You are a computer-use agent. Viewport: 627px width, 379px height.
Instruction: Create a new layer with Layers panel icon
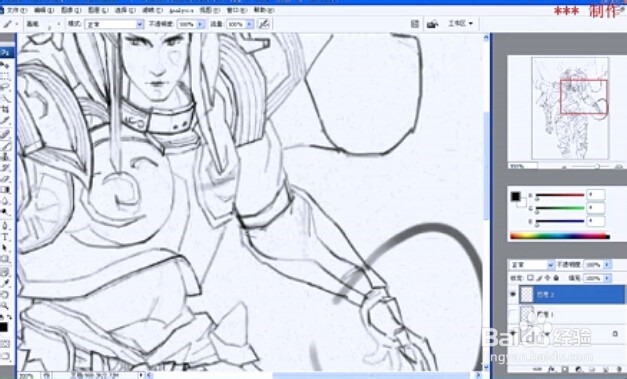click(x=605, y=369)
